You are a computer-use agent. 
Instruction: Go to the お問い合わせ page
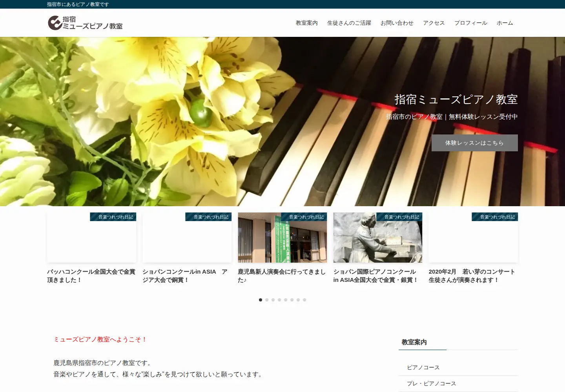397,23
